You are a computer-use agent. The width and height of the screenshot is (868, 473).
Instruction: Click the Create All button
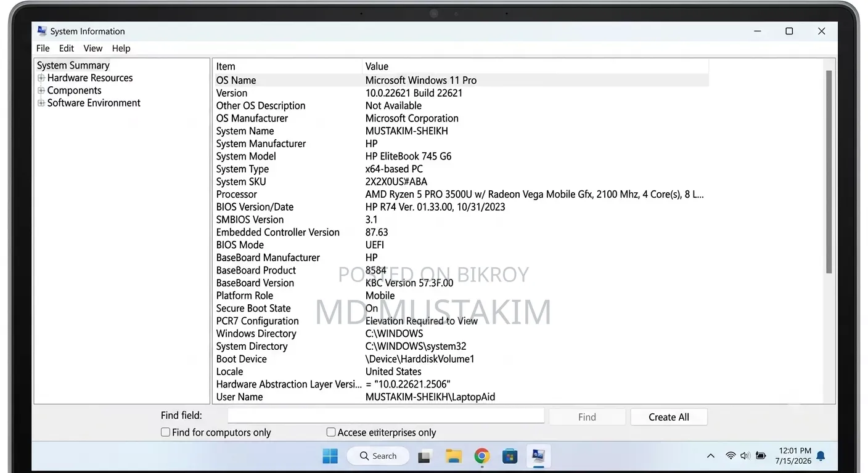click(x=669, y=417)
